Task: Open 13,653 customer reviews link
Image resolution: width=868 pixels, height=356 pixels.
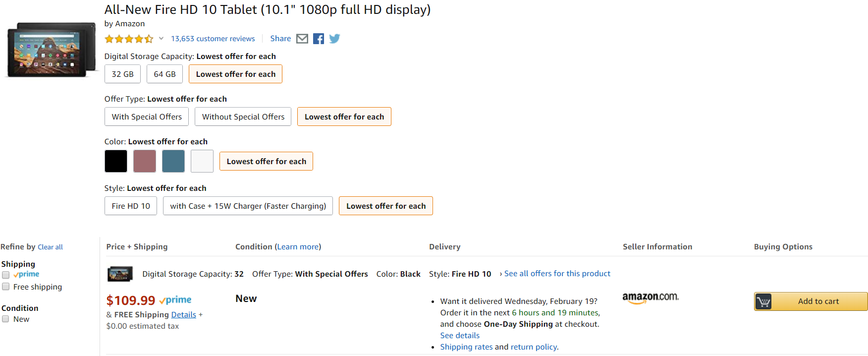Action: click(x=213, y=39)
